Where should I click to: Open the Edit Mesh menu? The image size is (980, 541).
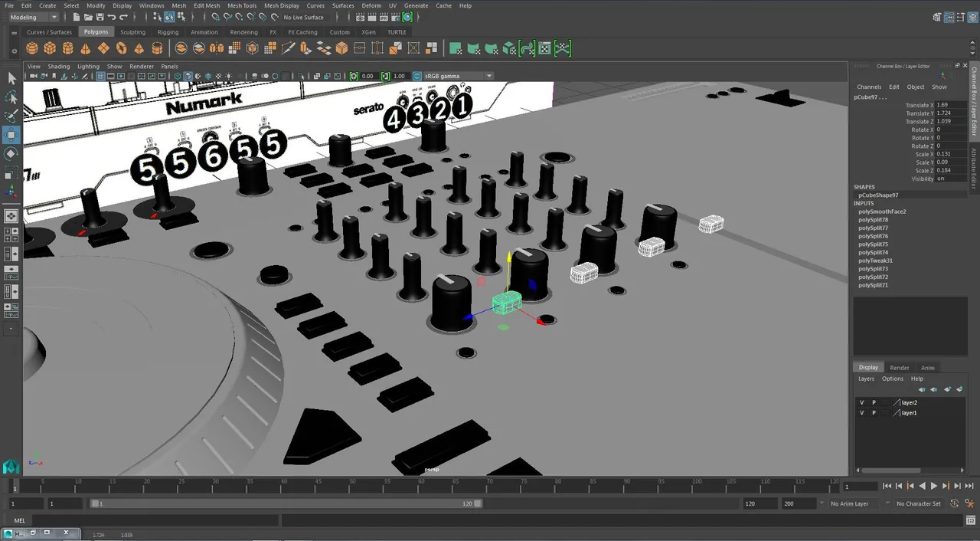[x=207, y=5]
